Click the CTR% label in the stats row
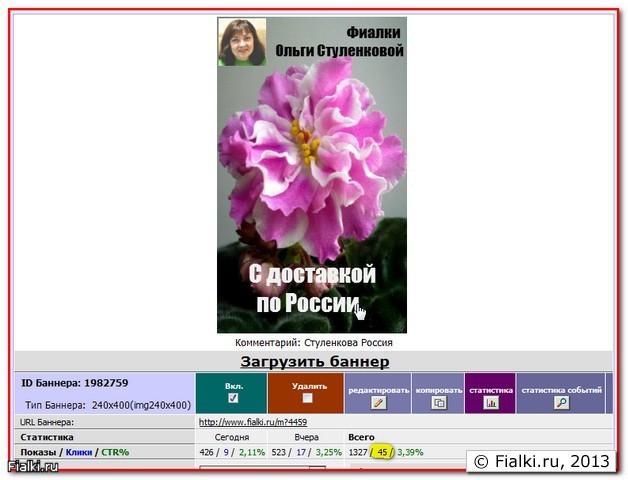Screen dimensions: 628x480 [115, 452]
